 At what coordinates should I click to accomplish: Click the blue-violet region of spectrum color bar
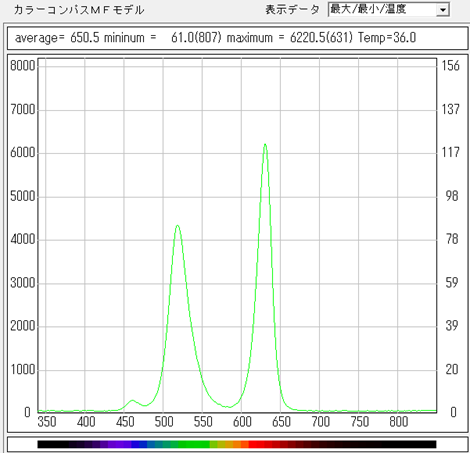120,444
